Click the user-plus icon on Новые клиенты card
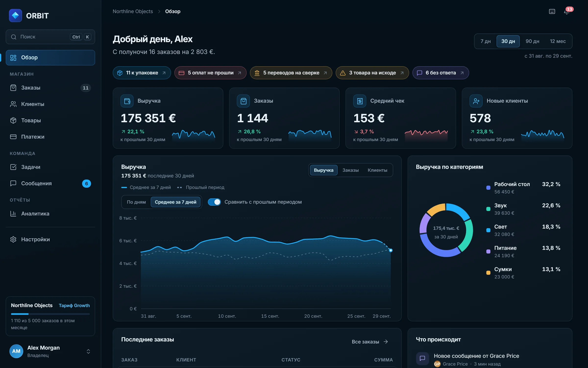588x368 pixels. pos(476,101)
